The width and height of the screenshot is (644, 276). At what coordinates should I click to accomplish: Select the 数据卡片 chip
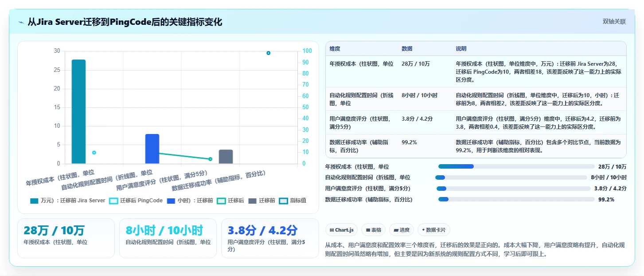(434, 230)
